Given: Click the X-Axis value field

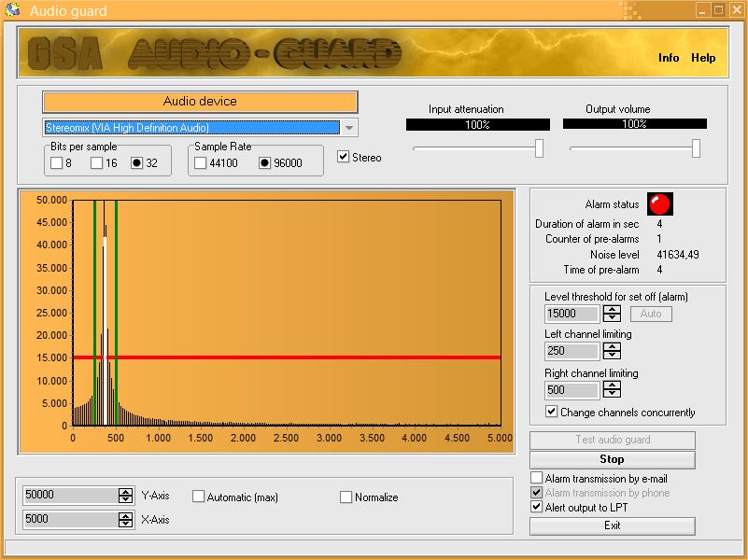Looking at the screenshot, I should 70,519.
